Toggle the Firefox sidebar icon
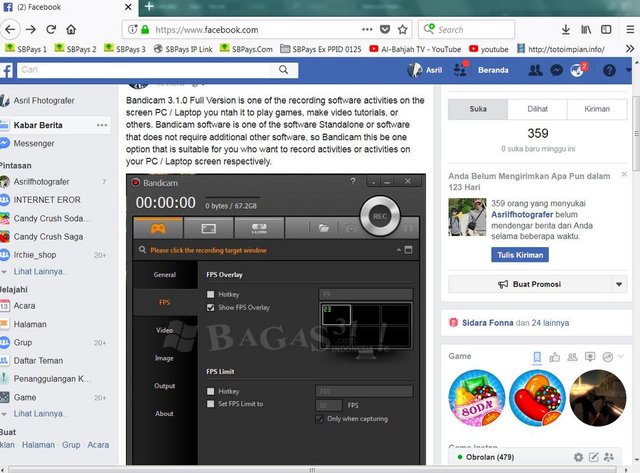 point(606,29)
